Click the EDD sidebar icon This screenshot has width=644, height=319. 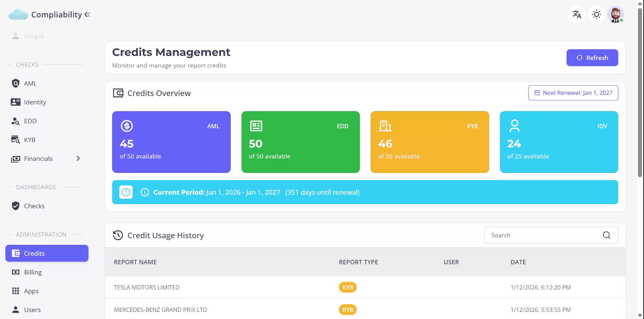(x=15, y=121)
